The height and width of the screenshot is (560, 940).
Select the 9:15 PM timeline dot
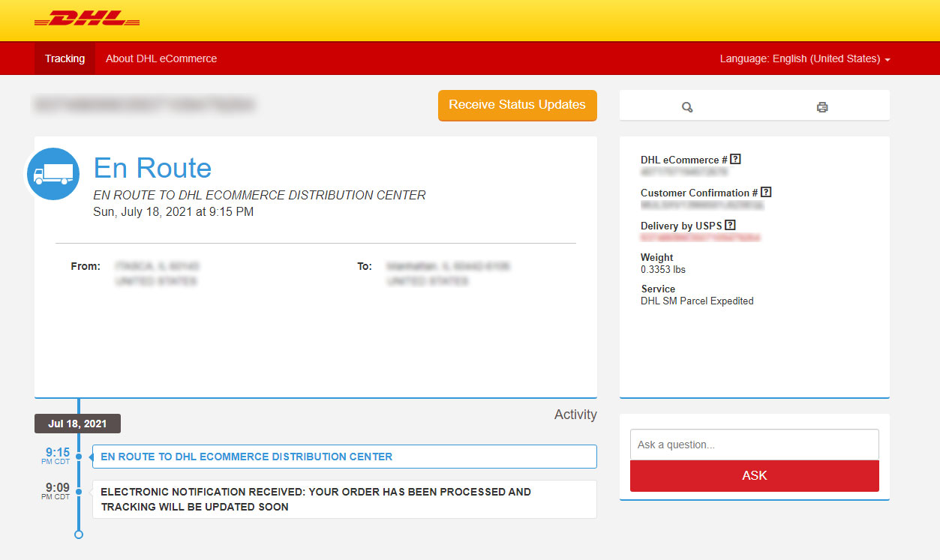click(79, 456)
